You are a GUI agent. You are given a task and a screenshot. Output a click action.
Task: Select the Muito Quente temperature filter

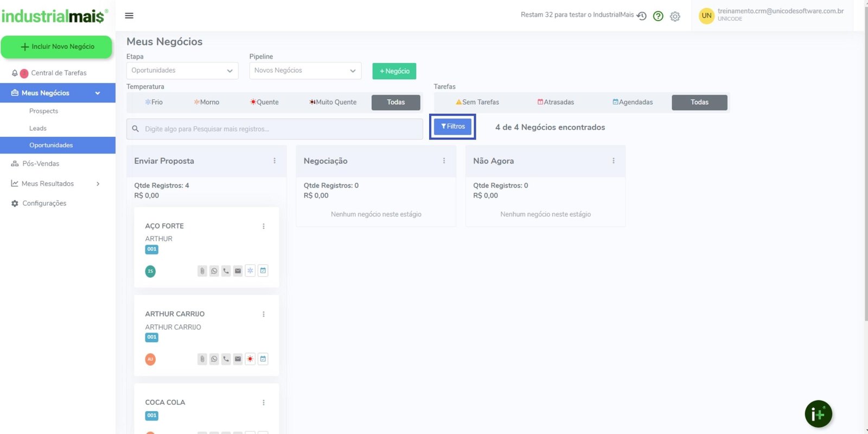[333, 102]
